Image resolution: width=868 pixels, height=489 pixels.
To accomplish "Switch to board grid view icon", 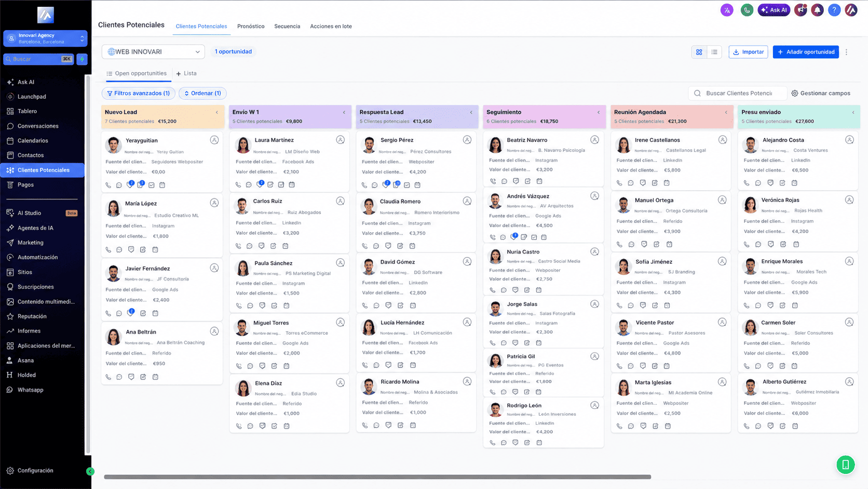I will [x=699, y=52].
